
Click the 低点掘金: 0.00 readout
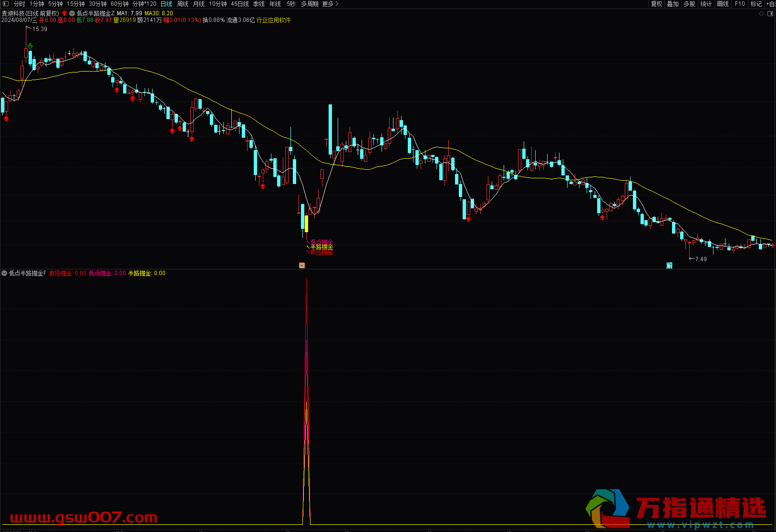(x=107, y=273)
